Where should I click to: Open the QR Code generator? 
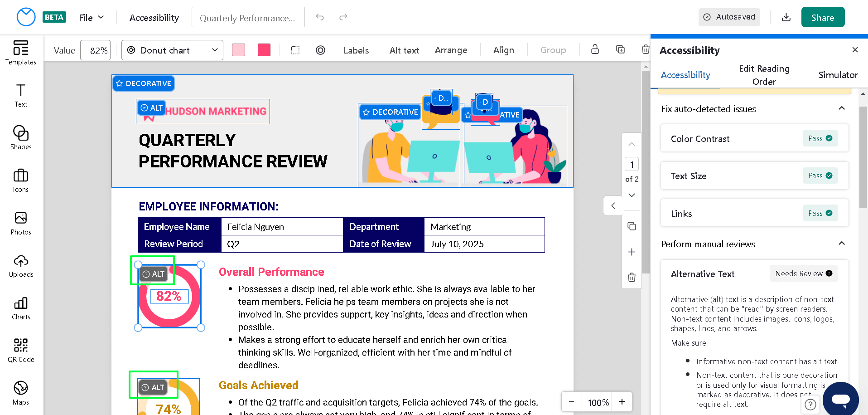click(21, 349)
